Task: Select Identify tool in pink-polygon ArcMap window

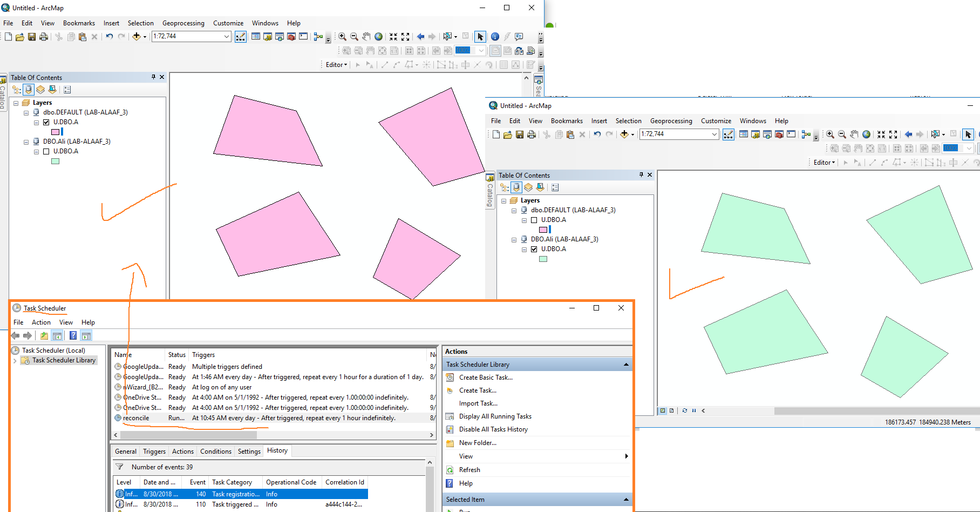Action: point(495,37)
